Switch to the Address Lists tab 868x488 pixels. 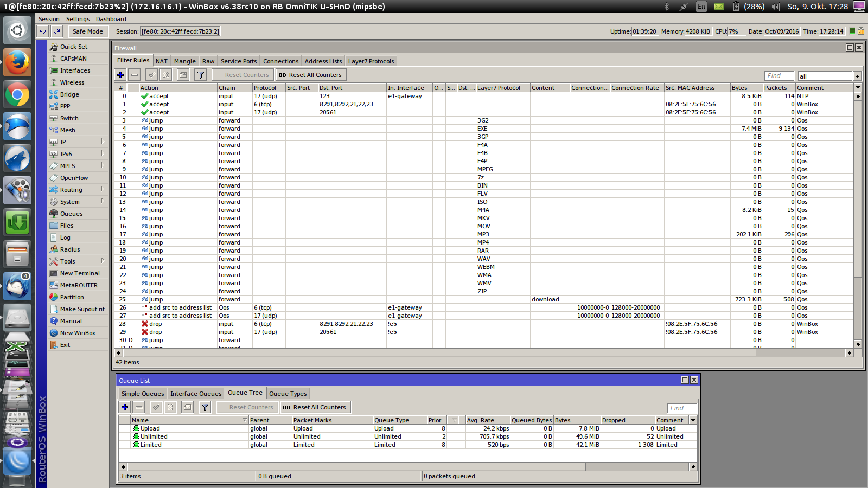click(323, 61)
